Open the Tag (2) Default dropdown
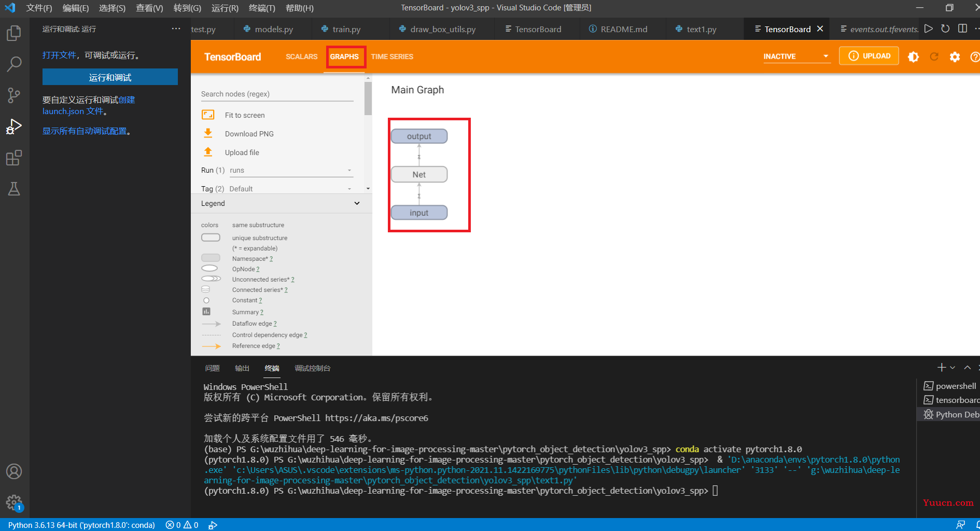This screenshot has height=531, width=980. pyautogui.click(x=291, y=189)
